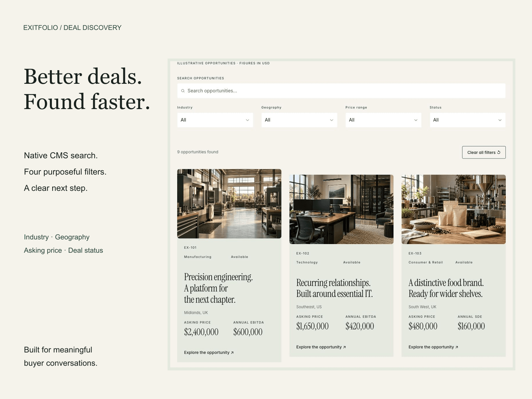Click the 'Consumer & Retail' industry tag
532x399 pixels.
(426, 262)
